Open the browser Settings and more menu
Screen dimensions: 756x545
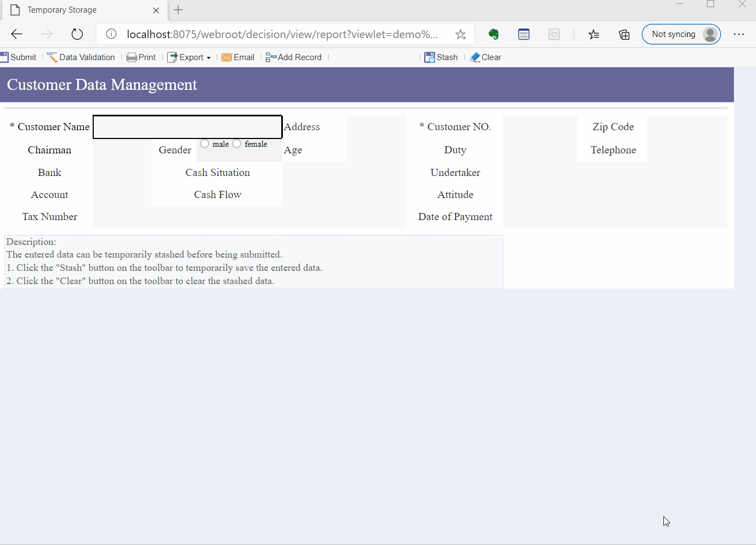[739, 34]
